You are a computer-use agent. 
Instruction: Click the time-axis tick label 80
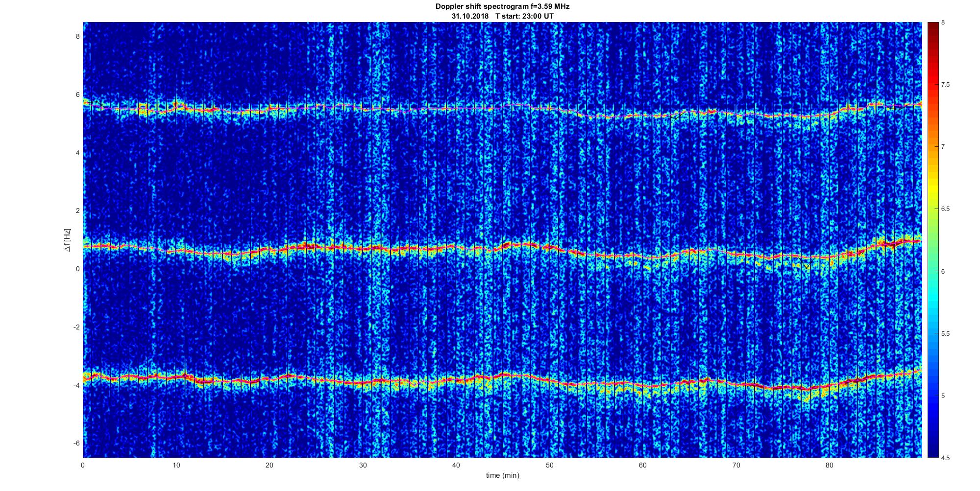coord(830,465)
